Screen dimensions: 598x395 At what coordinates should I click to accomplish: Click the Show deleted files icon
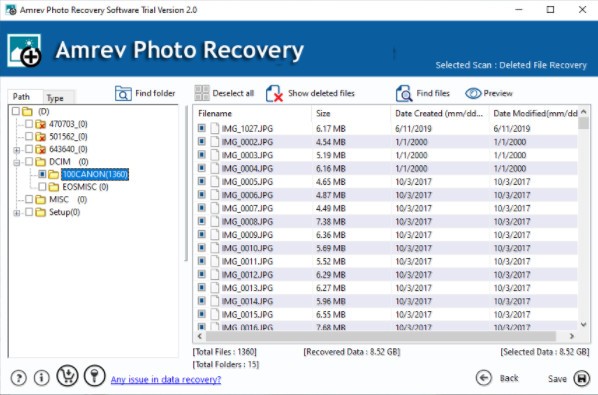(274, 93)
